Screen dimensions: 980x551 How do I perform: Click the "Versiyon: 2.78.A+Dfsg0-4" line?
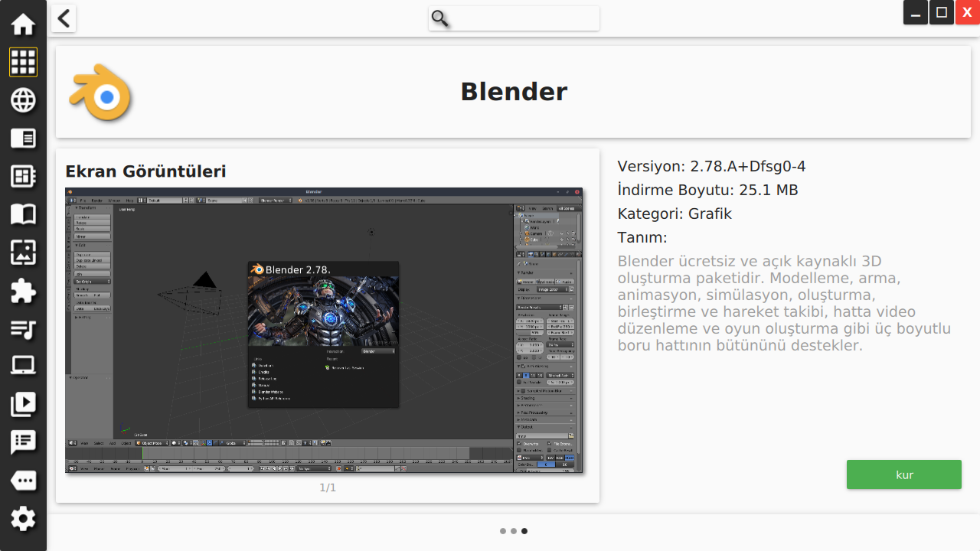pos(712,167)
